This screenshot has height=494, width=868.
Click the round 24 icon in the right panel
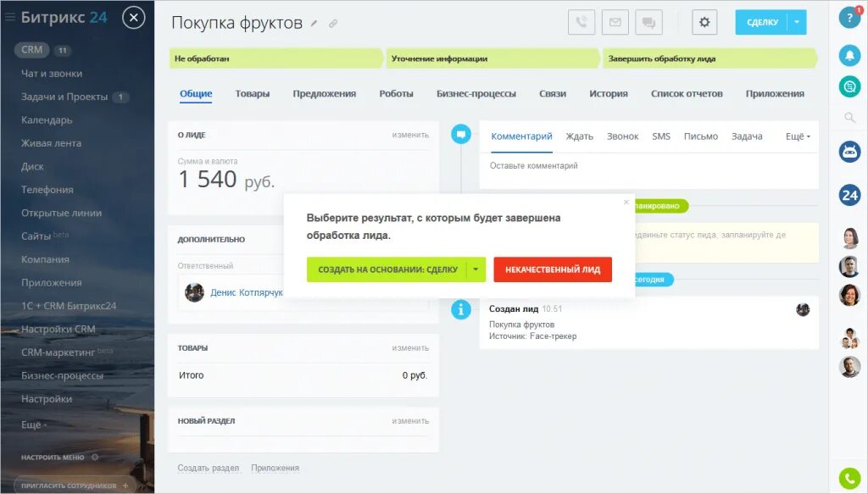[849, 195]
